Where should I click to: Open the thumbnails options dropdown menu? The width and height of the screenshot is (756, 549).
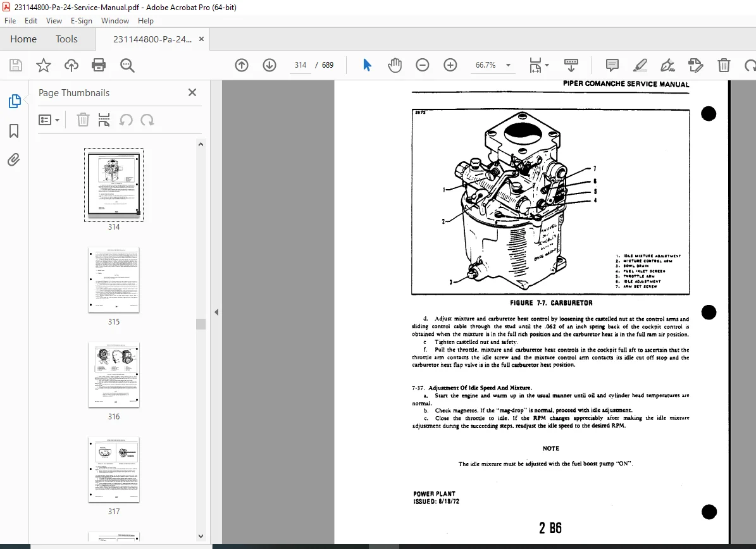[49, 120]
